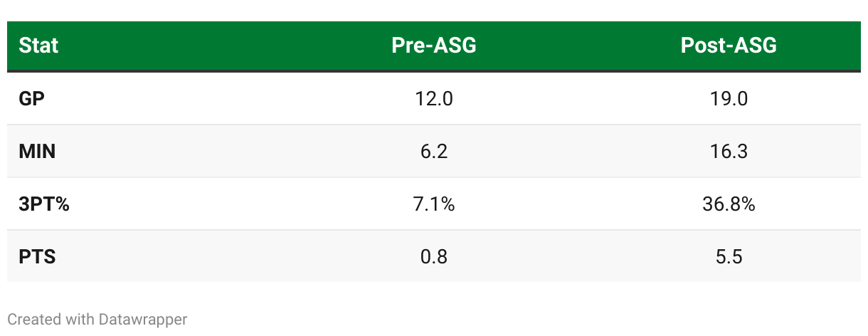Select the PTS row label
This screenshot has width=868, height=336.
37,256
